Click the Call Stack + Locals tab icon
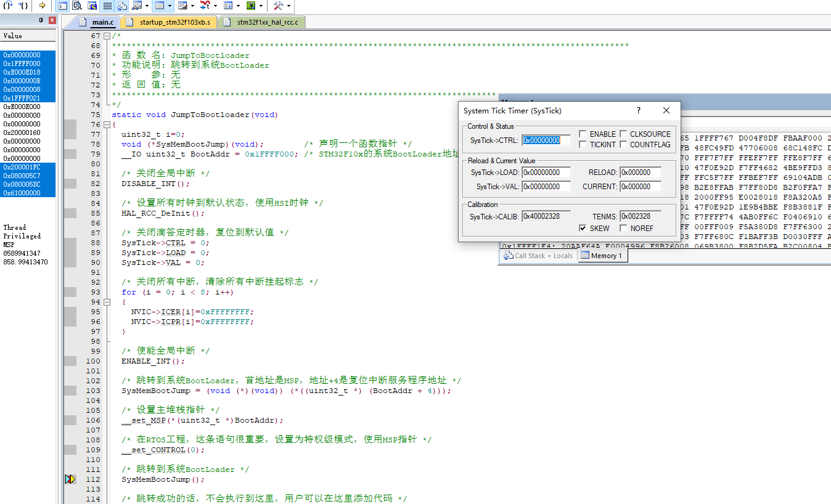 (509, 256)
